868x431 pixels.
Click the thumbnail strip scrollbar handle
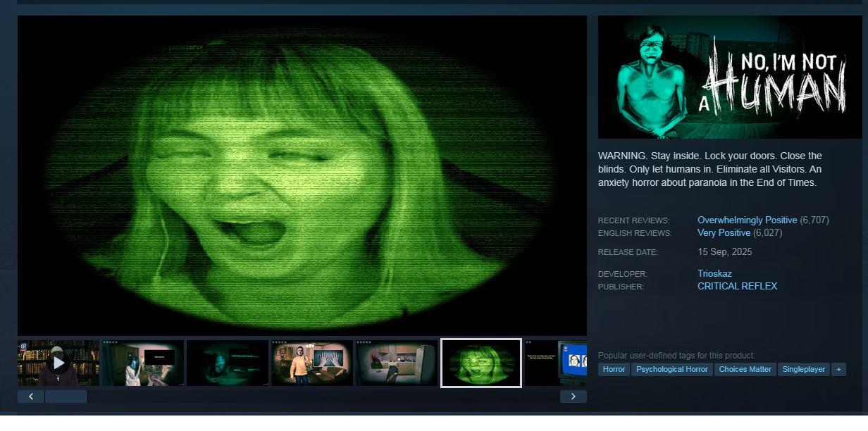tap(66, 396)
